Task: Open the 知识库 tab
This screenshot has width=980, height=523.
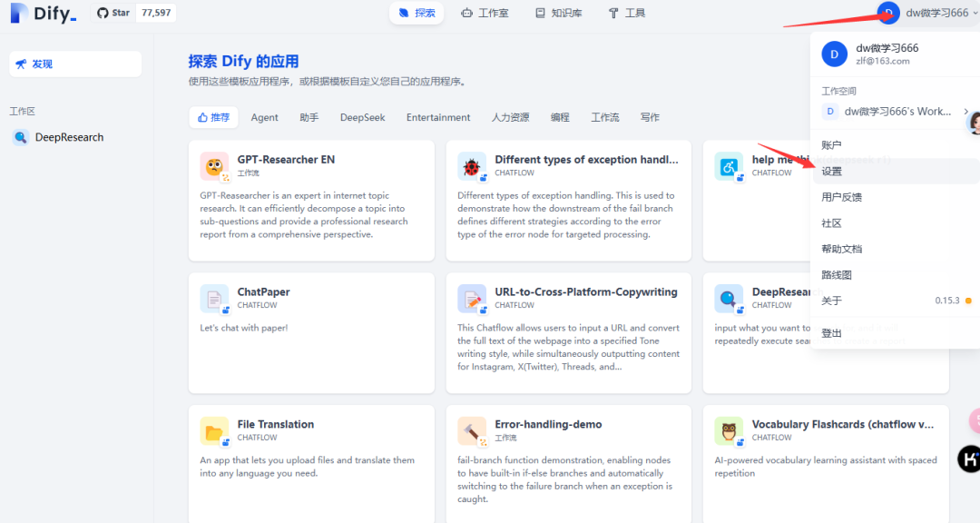Action: (x=559, y=14)
